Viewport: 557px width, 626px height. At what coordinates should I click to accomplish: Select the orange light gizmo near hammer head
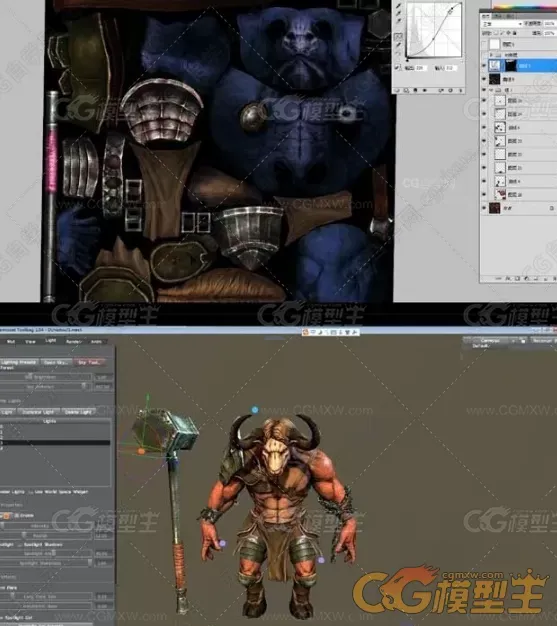click(x=141, y=451)
